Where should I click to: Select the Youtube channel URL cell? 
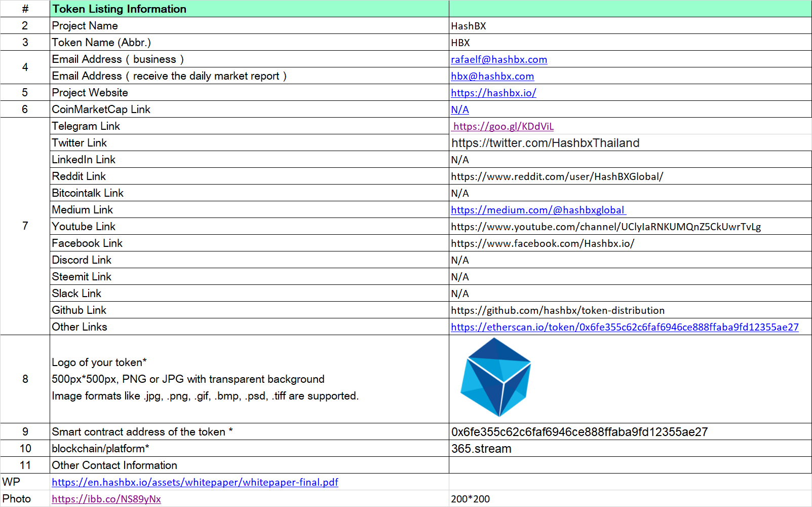coord(630,227)
